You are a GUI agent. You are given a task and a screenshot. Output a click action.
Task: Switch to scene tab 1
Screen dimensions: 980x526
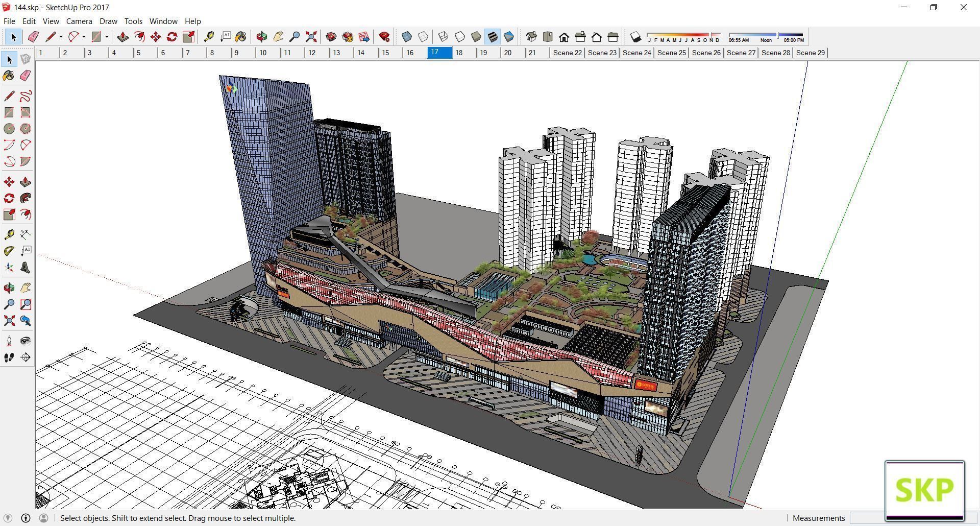47,53
